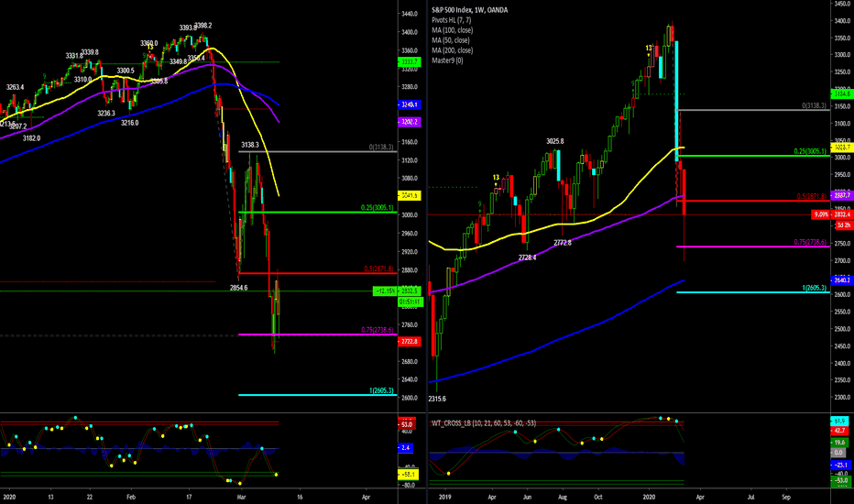Click green 3333.7 price label, left chart
854x504 pixels.
(x=409, y=61)
